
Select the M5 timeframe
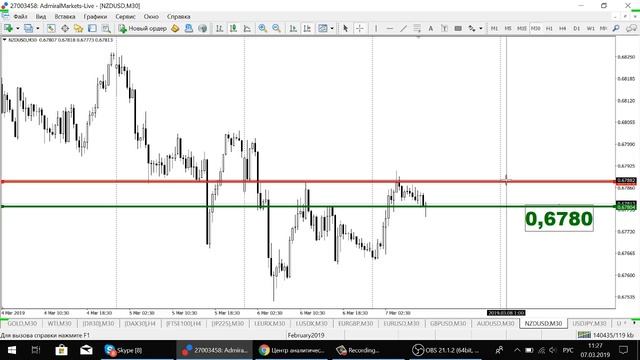(508, 28)
